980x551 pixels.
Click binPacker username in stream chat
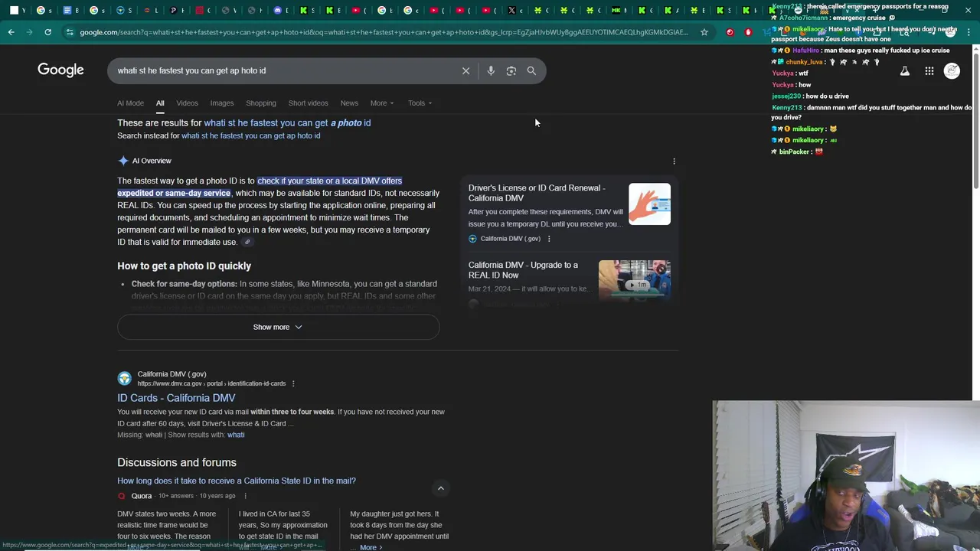tap(794, 152)
